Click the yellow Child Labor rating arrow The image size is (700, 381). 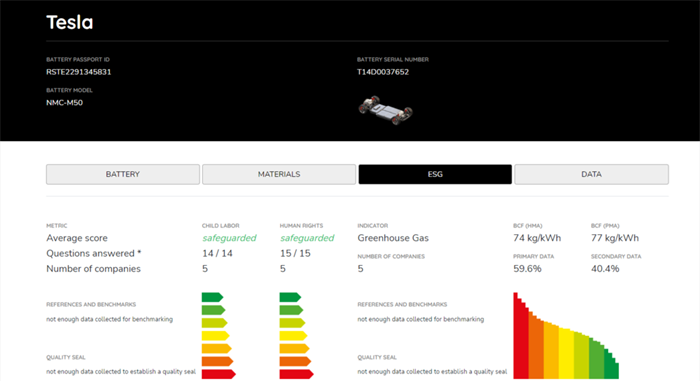[x=215, y=335]
